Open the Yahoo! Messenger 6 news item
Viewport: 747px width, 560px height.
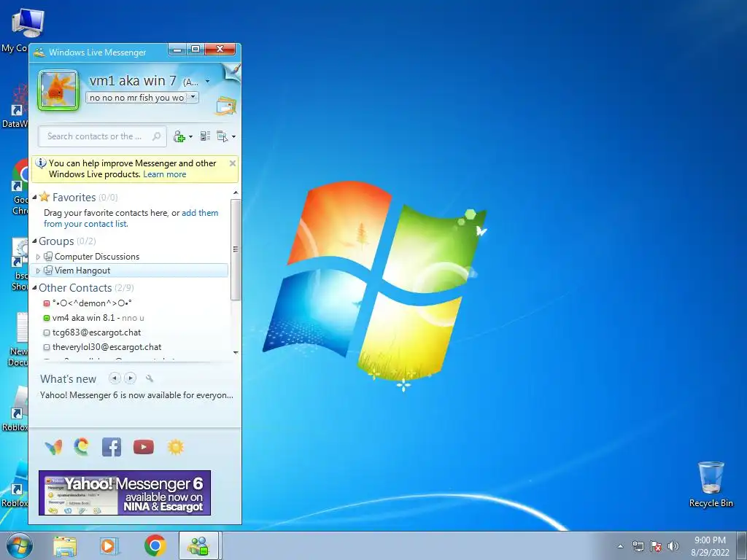(x=136, y=395)
